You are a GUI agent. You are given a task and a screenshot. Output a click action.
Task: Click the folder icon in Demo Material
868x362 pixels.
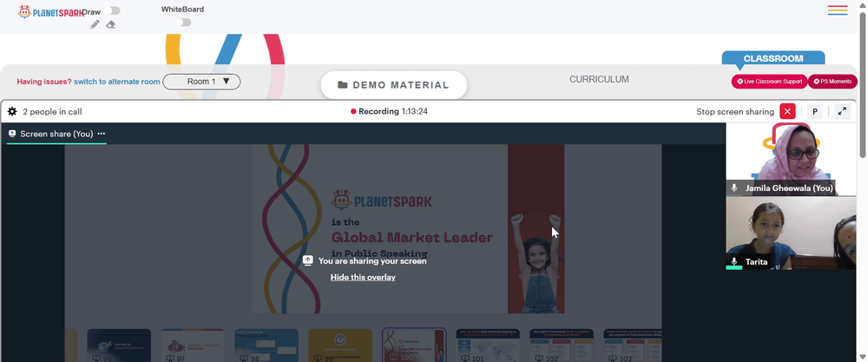pyautogui.click(x=343, y=85)
